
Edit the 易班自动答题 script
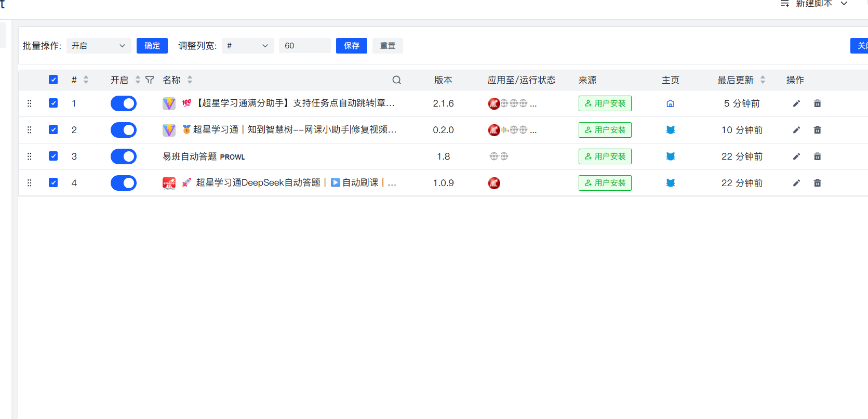click(796, 156)
